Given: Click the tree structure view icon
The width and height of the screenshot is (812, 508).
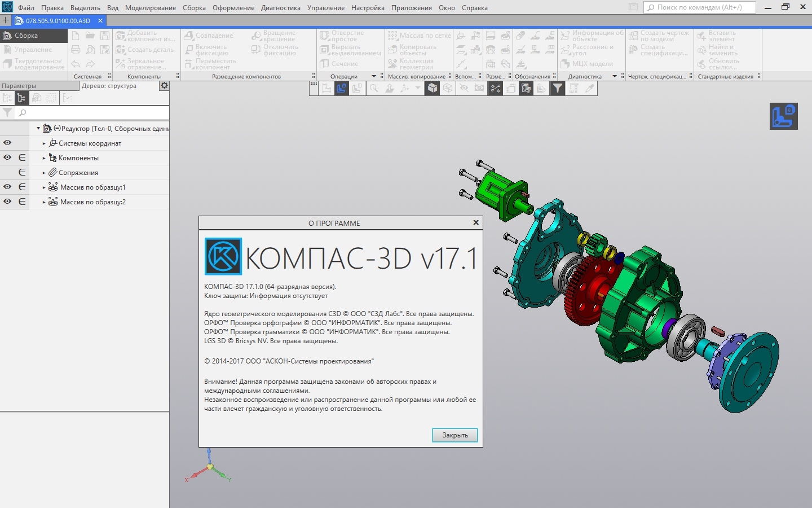Looking at the screenshot, I should [21, 98].
